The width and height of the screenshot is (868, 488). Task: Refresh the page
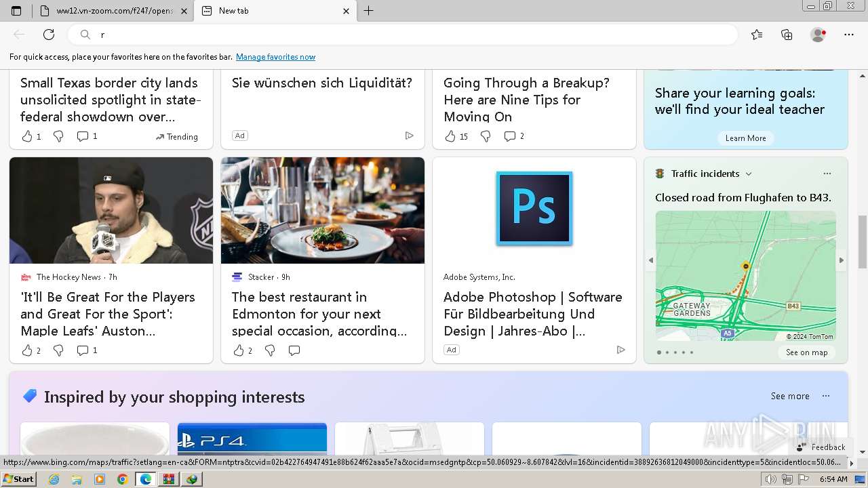(49, 35)
